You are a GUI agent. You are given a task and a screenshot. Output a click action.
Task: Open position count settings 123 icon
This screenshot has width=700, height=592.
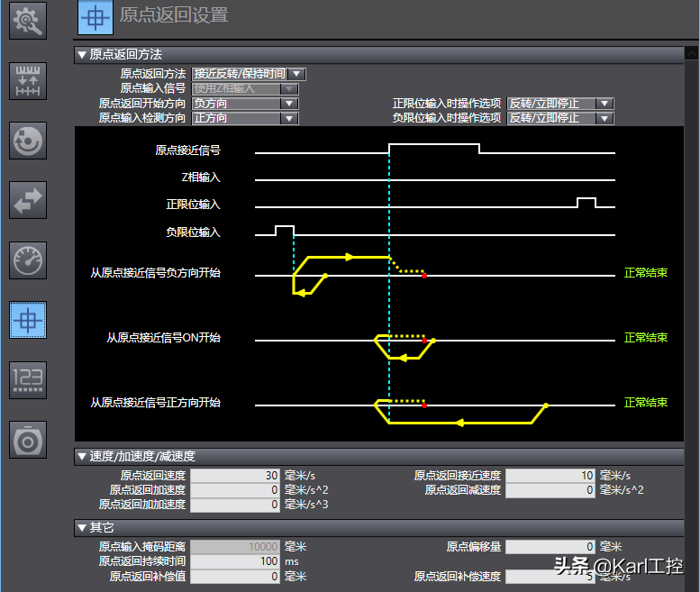pos(28,379)
